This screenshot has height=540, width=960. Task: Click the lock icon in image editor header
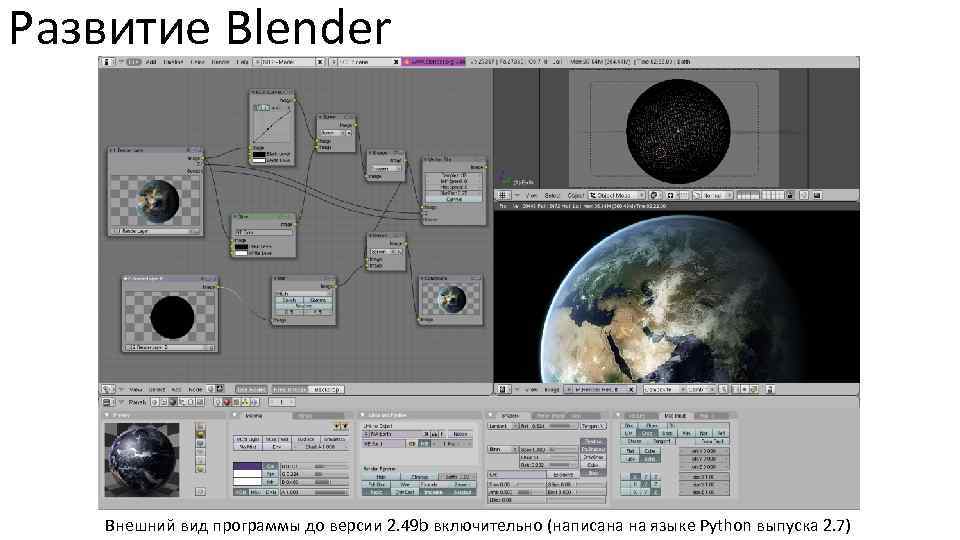click(770, 389)
